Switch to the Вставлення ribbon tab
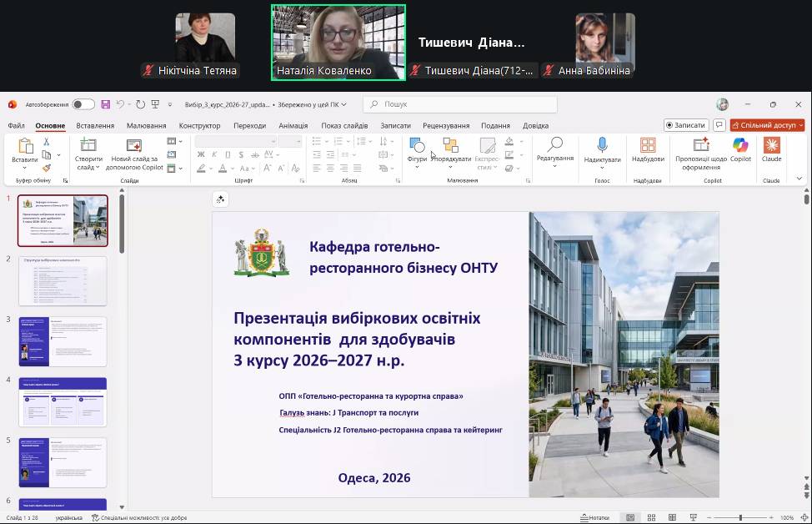Image resolution: width=812 pixels, height=524 pixels. click(x=95, y=126)
